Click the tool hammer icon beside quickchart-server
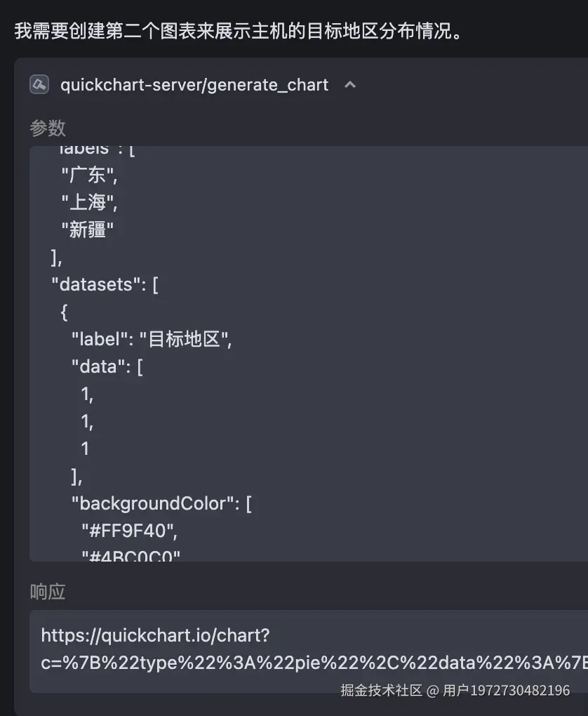588x716 pixels. tap(39, 84)
